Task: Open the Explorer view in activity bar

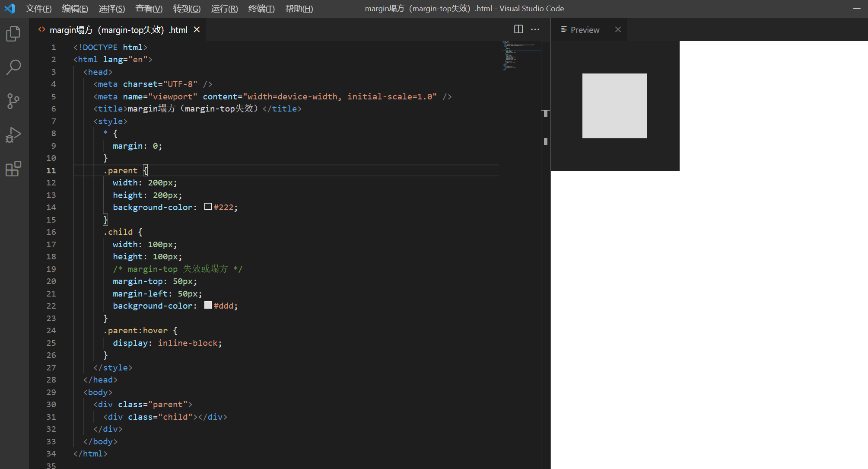Action: [13, 34]
